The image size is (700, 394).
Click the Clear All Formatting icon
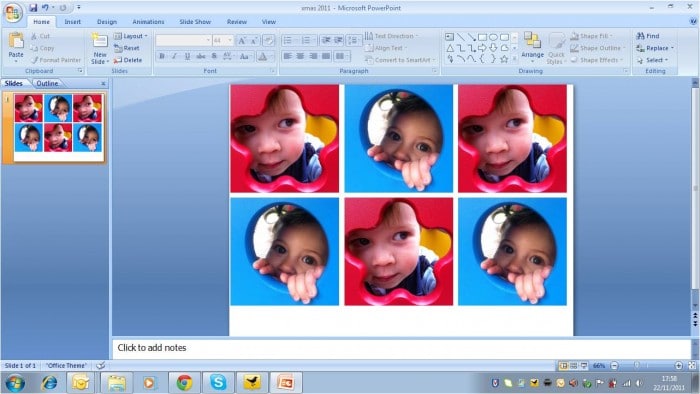click(x=268, y=41)
